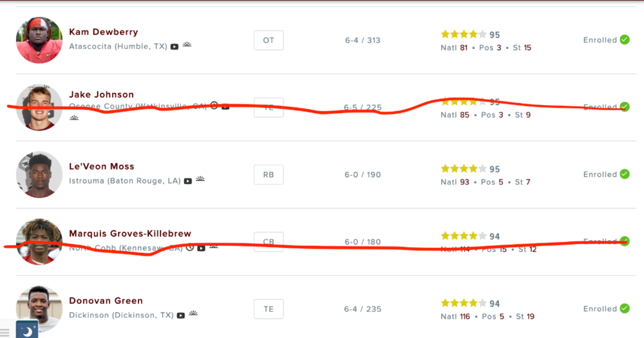The width and height of the screenshot is (644, 338).
Task: Click the video icon beside Dickinson (Dickinson, TX)
Action: pyautogui.click(x=181, y=316)
